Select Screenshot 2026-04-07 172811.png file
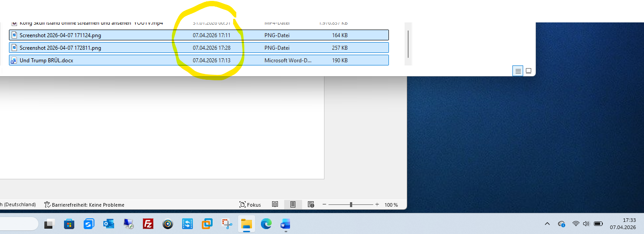This screenshot has height=234, width=644. tap(60, 48)
